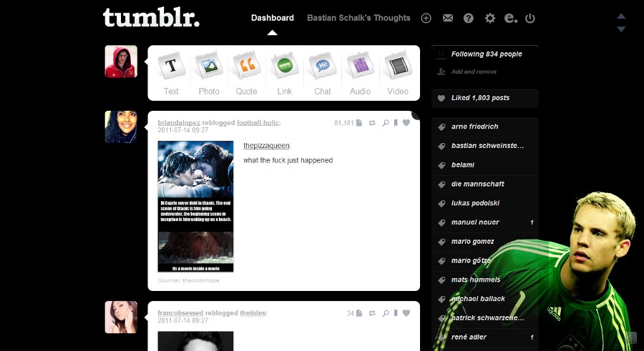The image size is (644, 351).
Task: Click the plus icon in header
Action: tap(426, 18)
